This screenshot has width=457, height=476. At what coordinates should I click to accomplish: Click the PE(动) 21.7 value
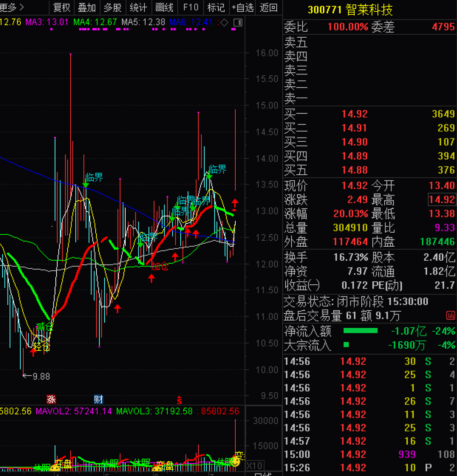coord(445,285)
